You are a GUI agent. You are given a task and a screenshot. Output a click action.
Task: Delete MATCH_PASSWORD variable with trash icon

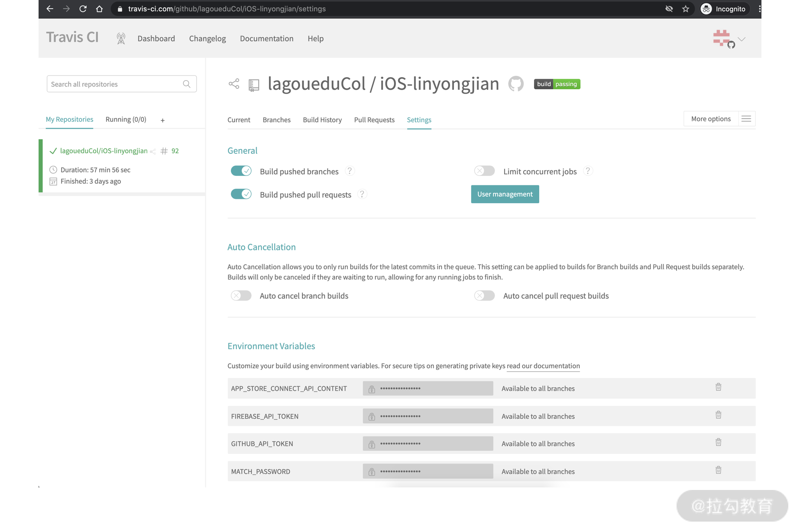pyautogui.click(x=718, y=470)
